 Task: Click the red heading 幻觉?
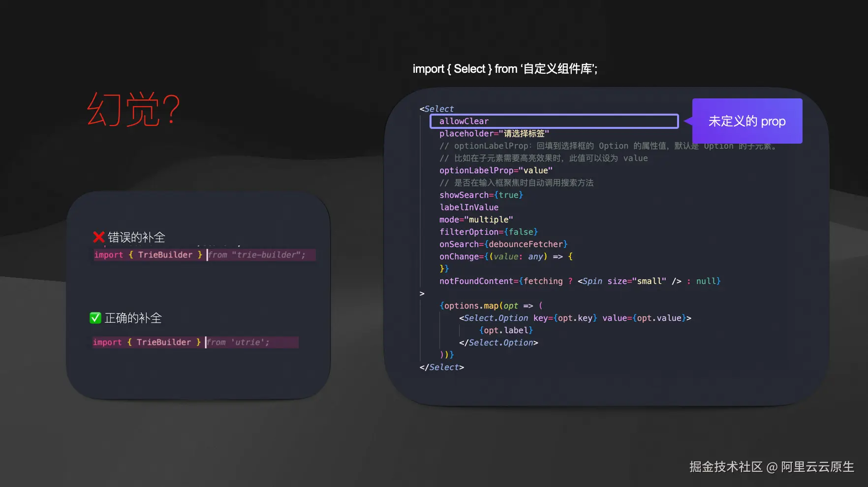pyautogui.click(x=134, y=109)
